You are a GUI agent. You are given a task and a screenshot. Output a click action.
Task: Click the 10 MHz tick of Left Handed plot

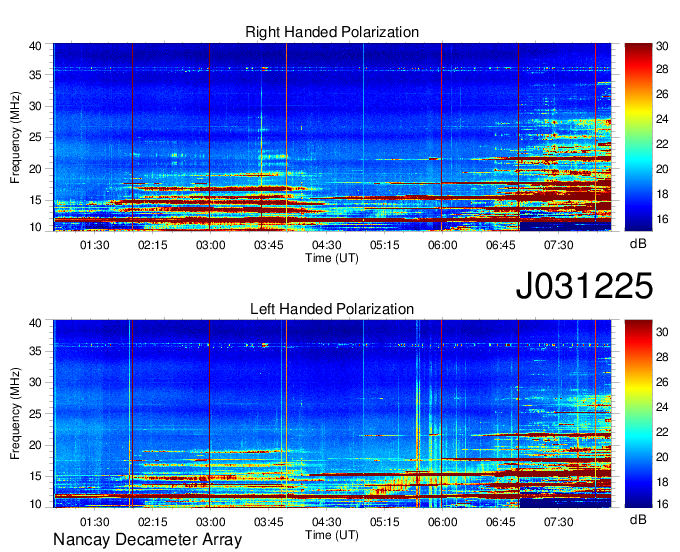click(35, 504)
